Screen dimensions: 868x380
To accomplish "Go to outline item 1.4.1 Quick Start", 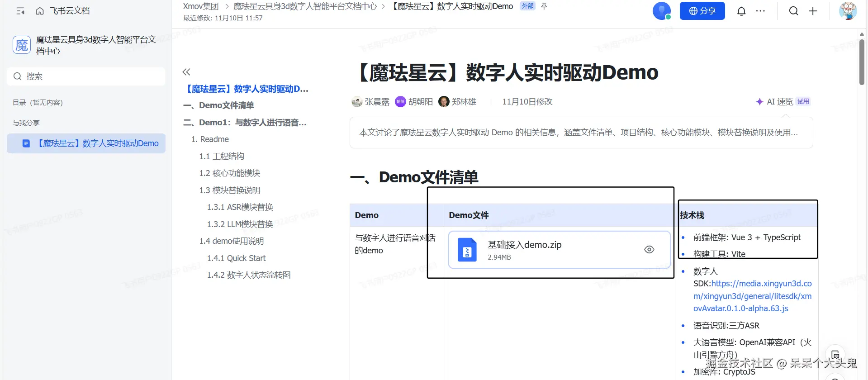I will 237,258.
